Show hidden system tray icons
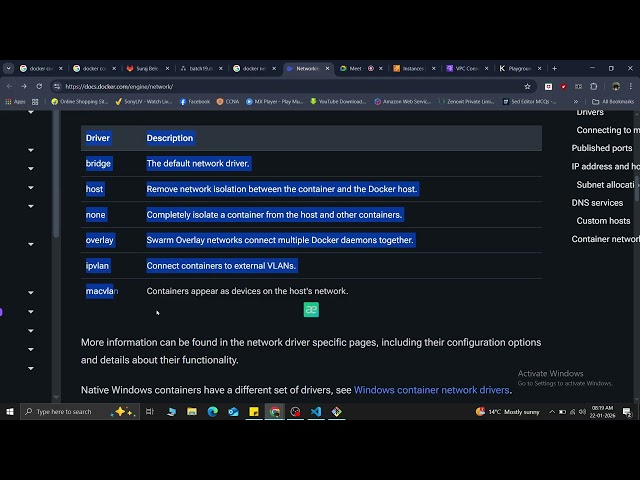Viewport: 640px width, 480px height. click(552, 412)
